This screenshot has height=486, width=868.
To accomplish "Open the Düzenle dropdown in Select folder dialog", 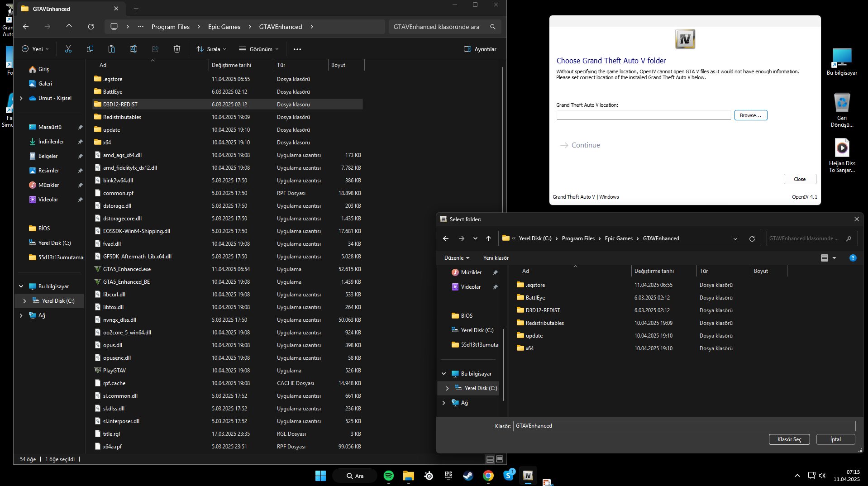I will pos(457,258).
